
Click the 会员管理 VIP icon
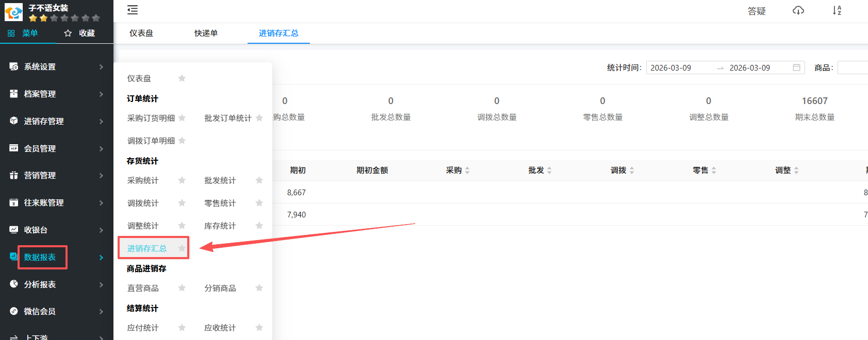pyautogui.click(x=14, y=148)
